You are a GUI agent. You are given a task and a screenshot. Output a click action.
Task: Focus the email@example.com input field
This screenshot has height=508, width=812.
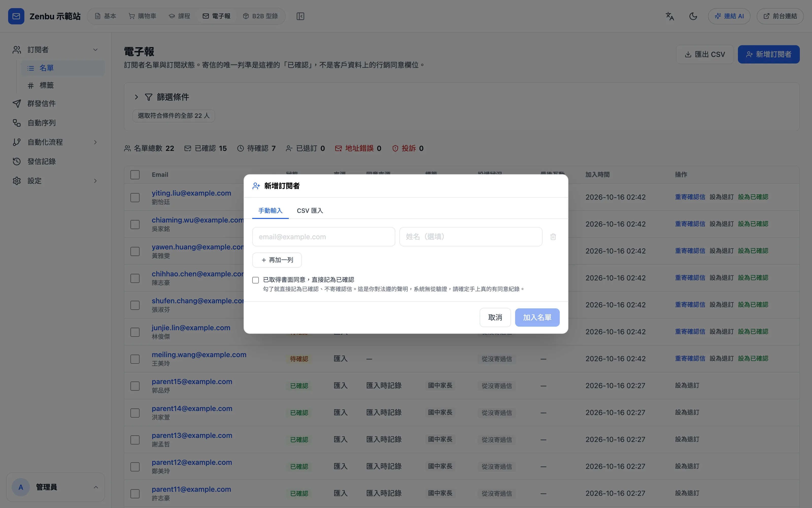[324, 237]
